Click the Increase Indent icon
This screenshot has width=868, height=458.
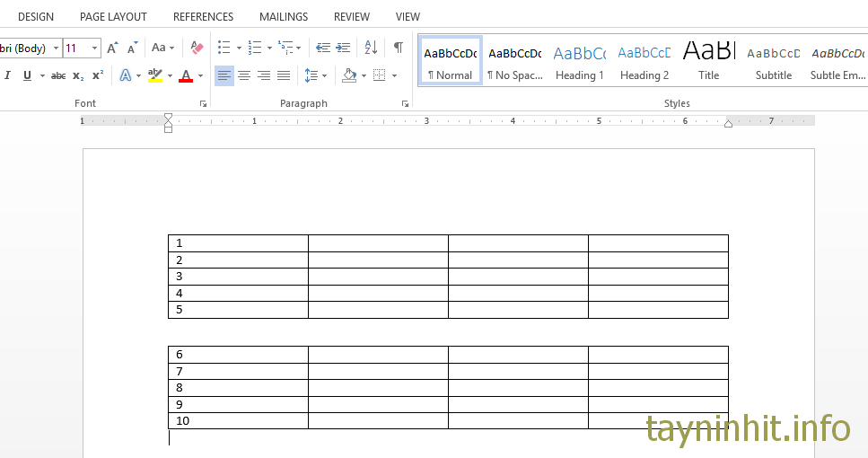pos(343,48)
